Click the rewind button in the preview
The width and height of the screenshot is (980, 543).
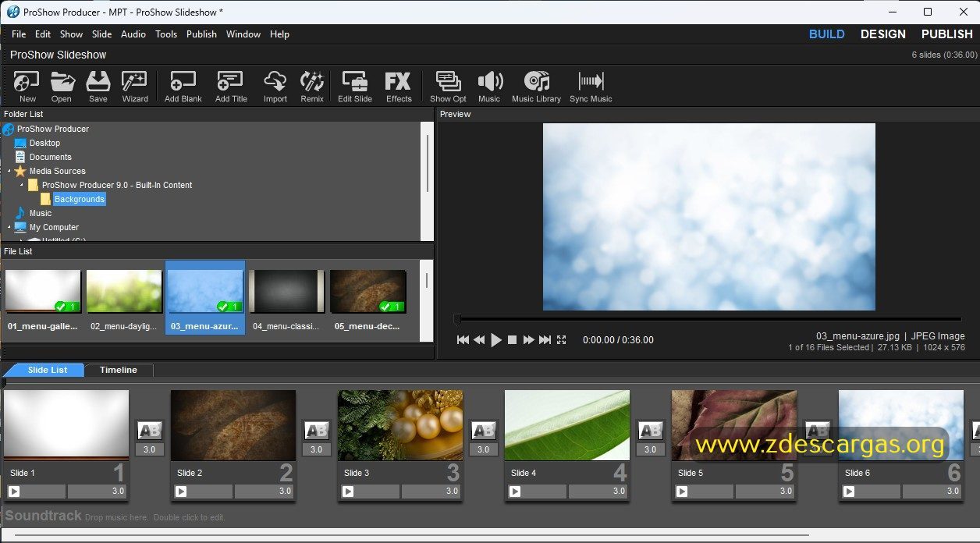[x=479, y=340]
